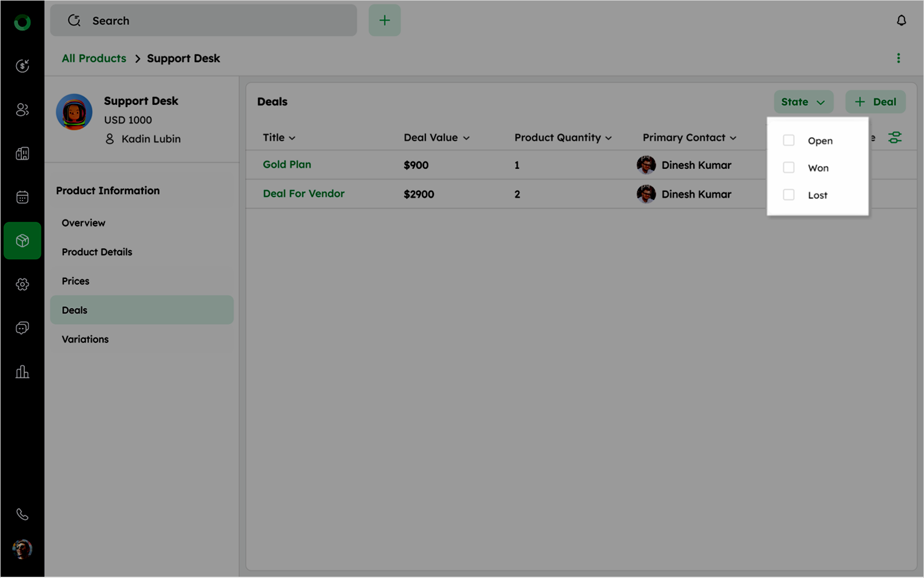Check the Lost state checkbox
This screenshot has width=924, height=578.
(x=789, y=195)
